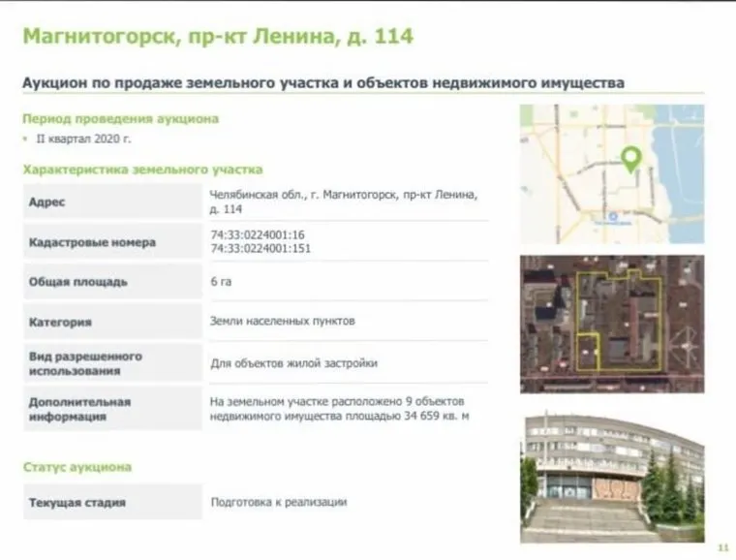
Task: Click the 'Общая площадь' row label
Action: point(78,282)
